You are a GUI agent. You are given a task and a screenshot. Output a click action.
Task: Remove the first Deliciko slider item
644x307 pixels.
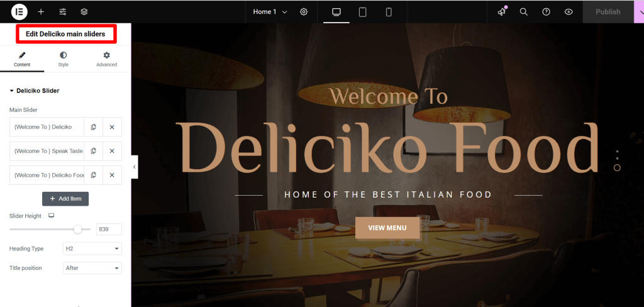(x=112, y=127)
